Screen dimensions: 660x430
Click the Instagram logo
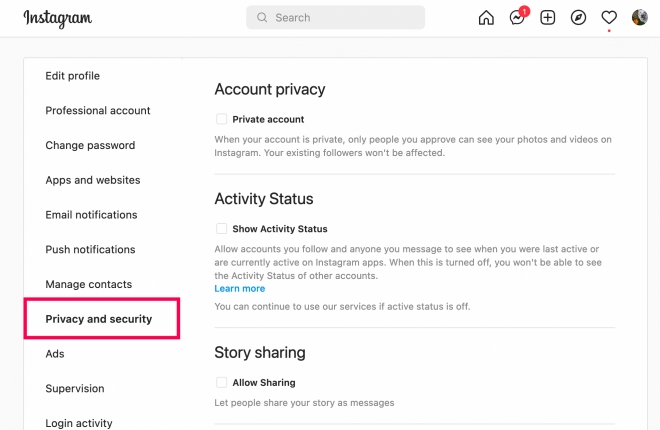58,18
